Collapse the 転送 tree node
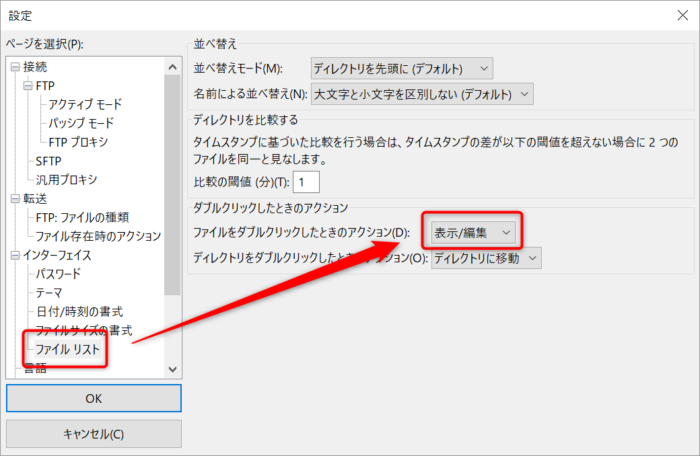 click(x=15, y=199)
